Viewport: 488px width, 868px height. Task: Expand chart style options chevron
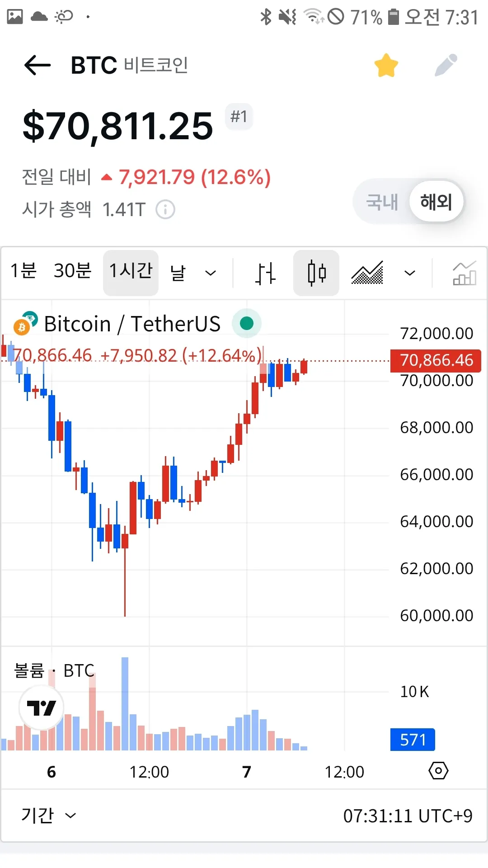click(409, 273)
